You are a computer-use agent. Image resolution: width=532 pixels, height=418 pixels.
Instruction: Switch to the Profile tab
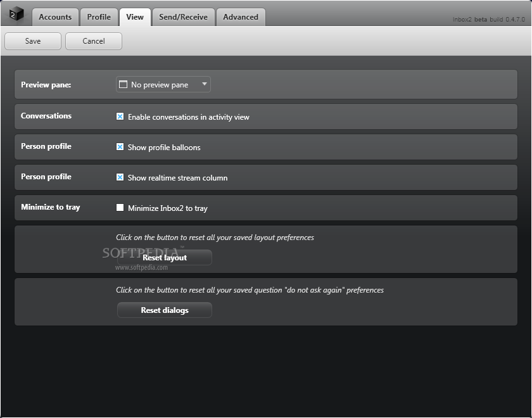pos(99,17)
